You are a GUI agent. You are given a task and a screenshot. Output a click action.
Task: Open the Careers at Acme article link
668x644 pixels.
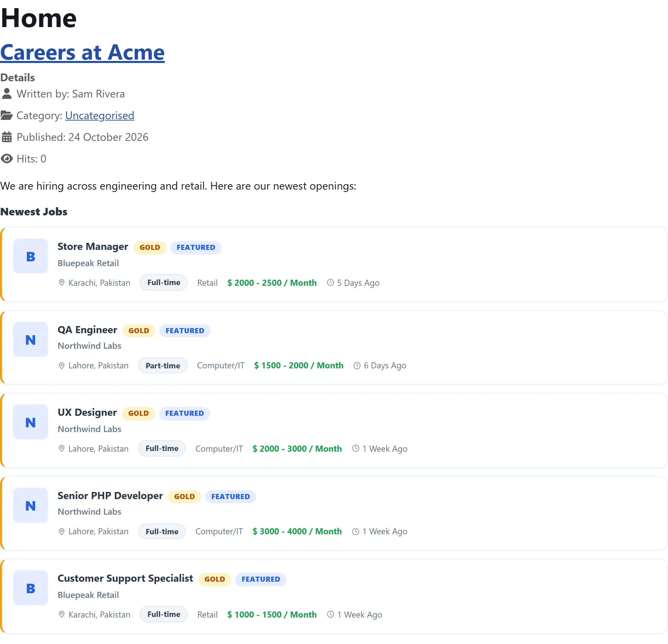[82, 52]
